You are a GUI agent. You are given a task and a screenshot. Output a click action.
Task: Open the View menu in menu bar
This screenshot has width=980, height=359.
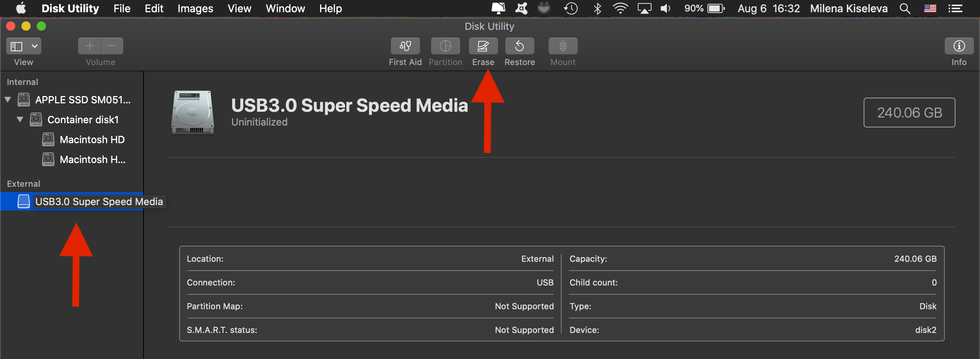[x=239, y=8]
